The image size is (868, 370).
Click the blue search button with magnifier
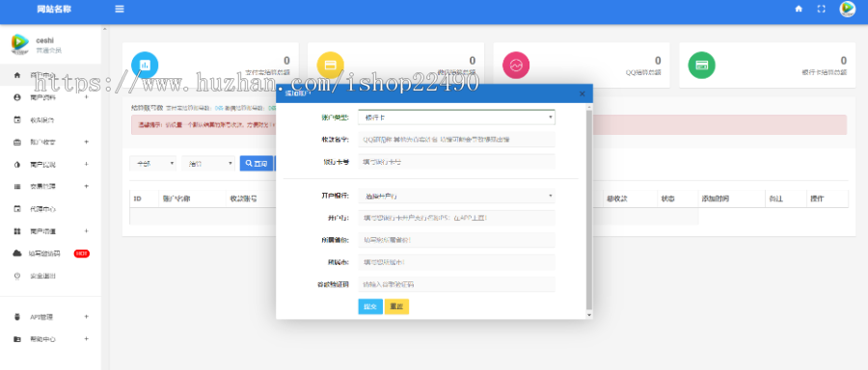pyautogui.click(x=257, y=164)
